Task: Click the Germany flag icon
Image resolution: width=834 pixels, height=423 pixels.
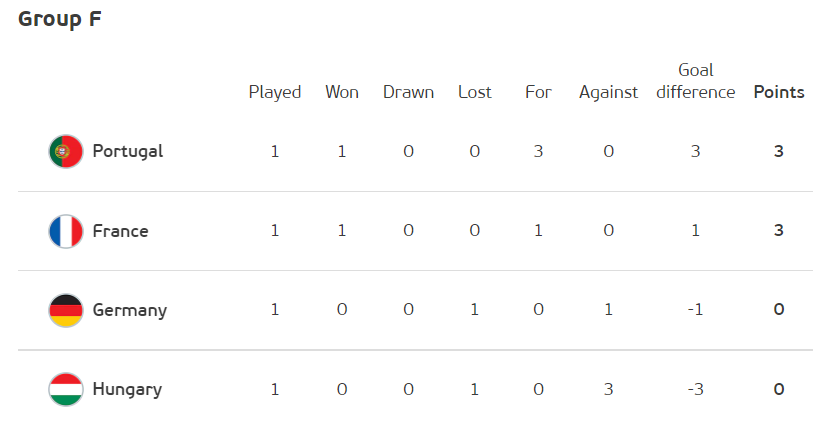Action: tap(66, 310)
